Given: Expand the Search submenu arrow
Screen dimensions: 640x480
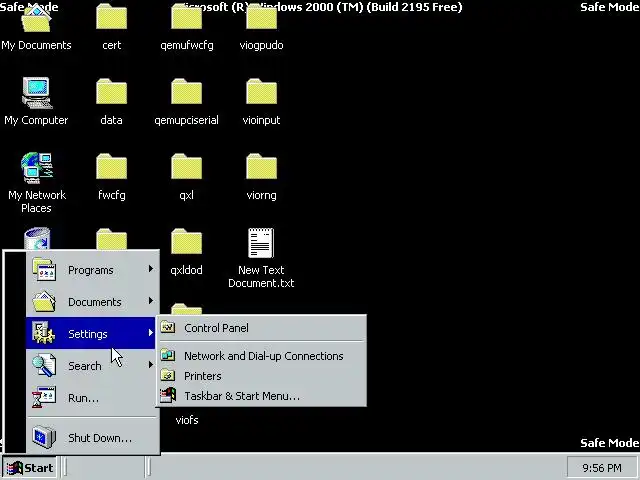Looking at the screenshot, I should coord(151,365).
